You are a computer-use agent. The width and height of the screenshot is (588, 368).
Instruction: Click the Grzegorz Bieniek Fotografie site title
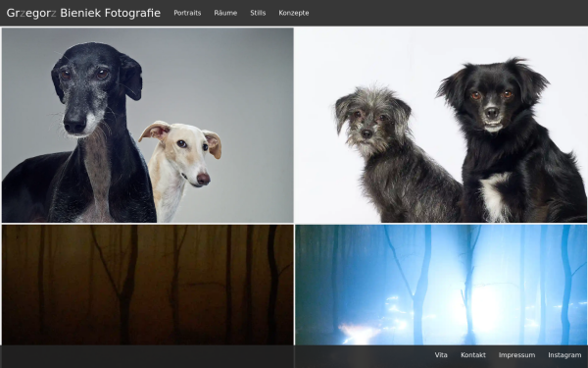tap(83, 13)
